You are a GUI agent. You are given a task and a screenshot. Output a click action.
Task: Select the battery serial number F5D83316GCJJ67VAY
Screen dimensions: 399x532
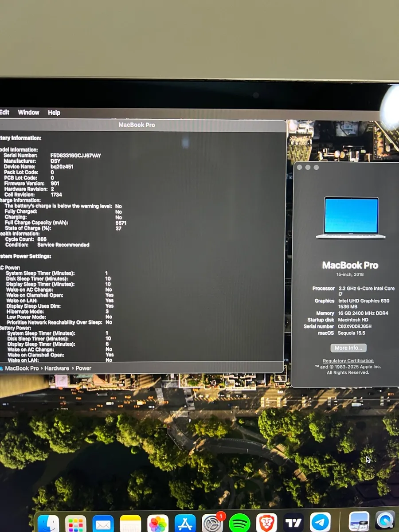point(75,156)
